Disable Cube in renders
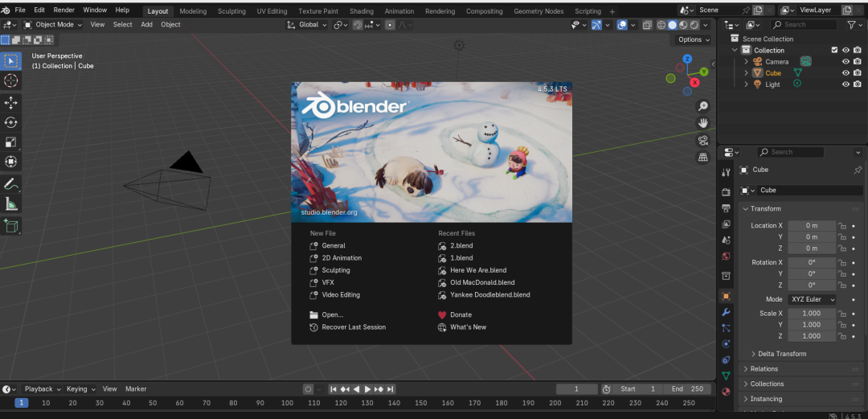The height and width of the screenshot is (419, 868). point(858,72)
